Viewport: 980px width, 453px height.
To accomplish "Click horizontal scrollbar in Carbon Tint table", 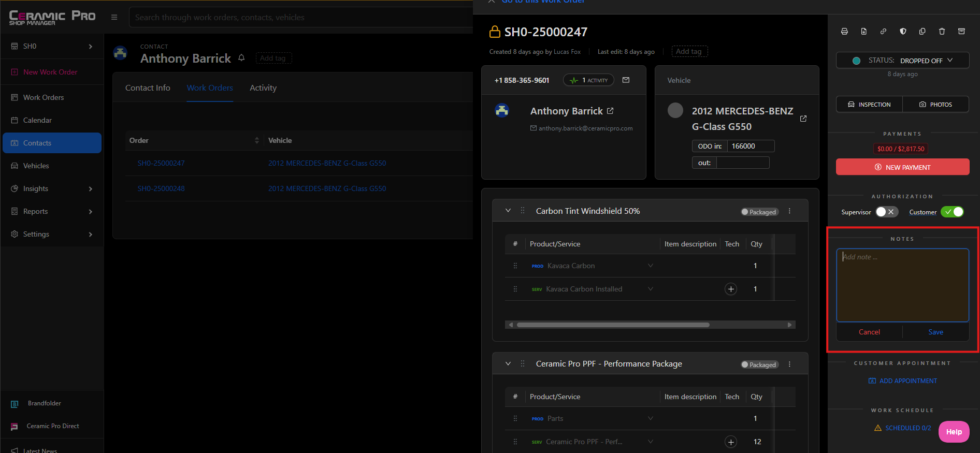I will 613,325.
